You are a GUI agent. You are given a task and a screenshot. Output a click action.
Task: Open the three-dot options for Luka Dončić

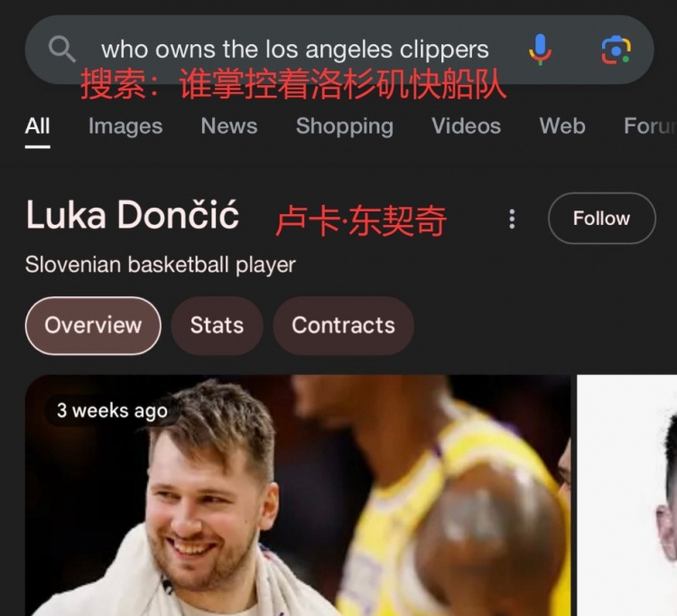click(512, 219)
